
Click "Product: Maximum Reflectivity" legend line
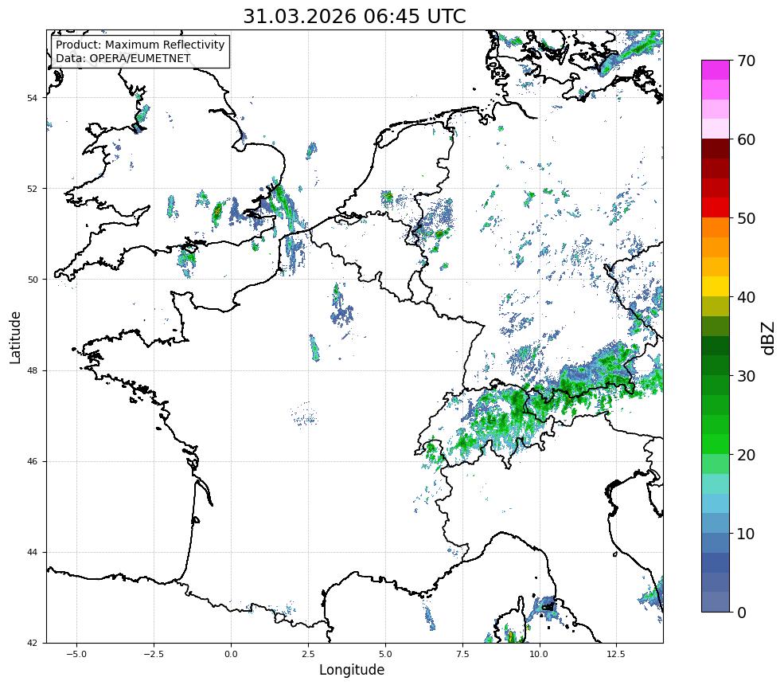pyautogui.click(x=140, y=45)
